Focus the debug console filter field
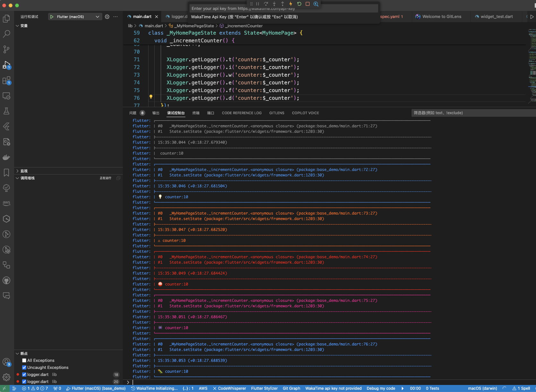 (x=473, y=113)
